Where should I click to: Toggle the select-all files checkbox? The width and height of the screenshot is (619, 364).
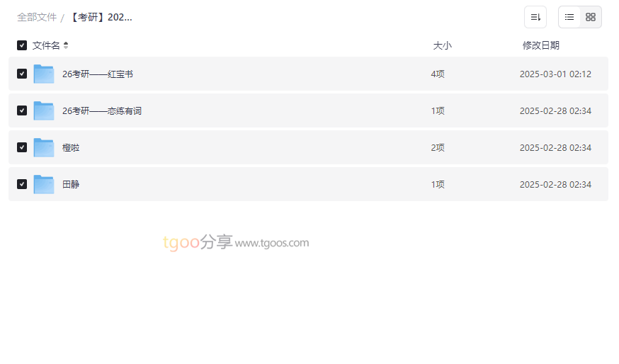[22, 45]
